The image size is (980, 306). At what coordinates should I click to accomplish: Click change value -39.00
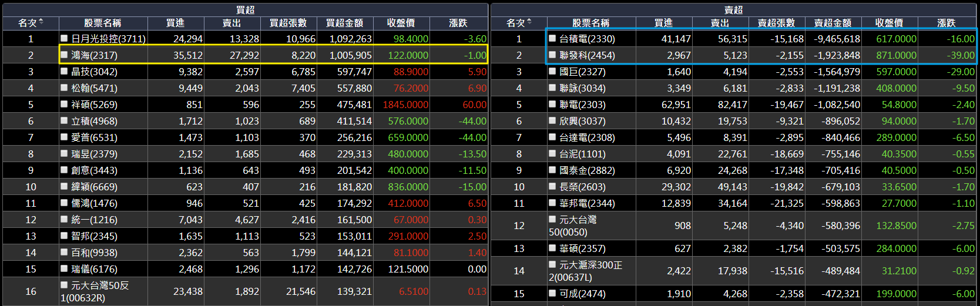click(x=961, y=55)
